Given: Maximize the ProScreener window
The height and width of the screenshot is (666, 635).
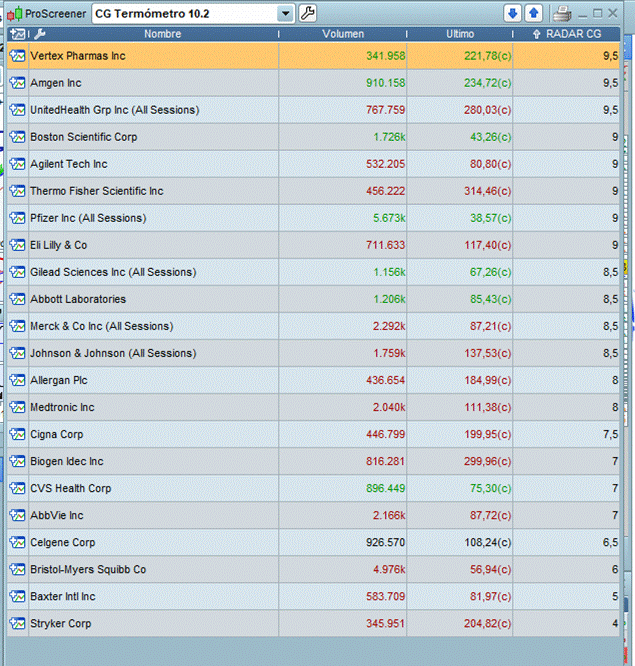Looking at the screenshot, I should [598, 13].
